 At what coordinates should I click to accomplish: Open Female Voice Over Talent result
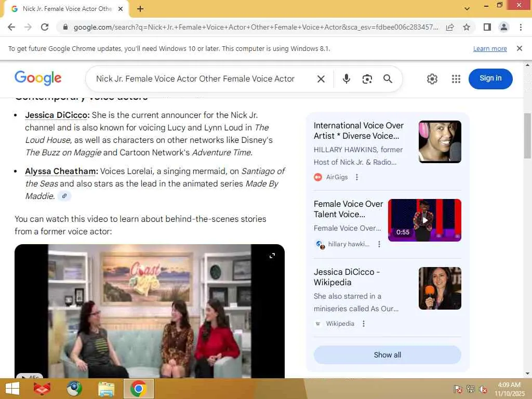(348, 209)
